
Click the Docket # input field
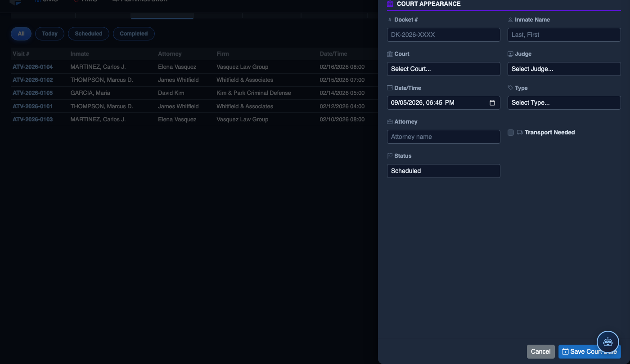tap(444, 35)
